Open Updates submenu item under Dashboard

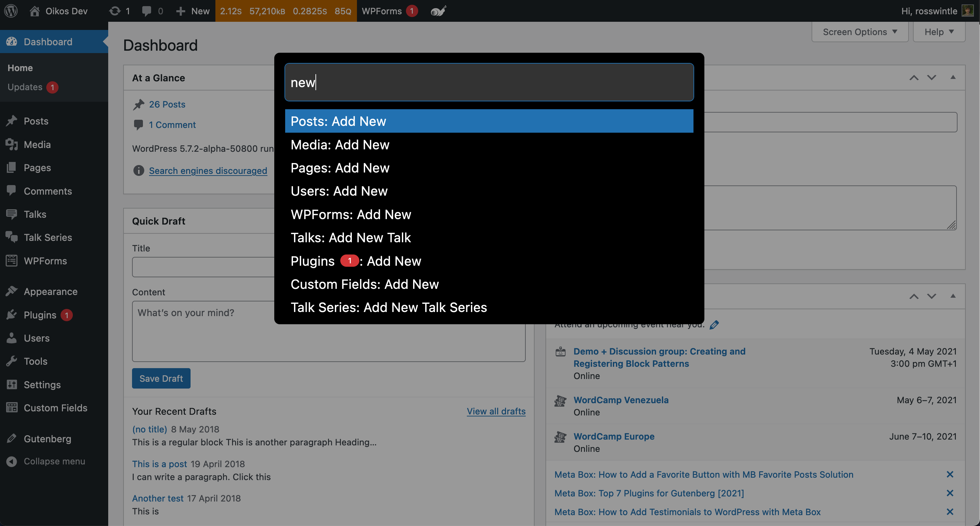pos(33,87)
